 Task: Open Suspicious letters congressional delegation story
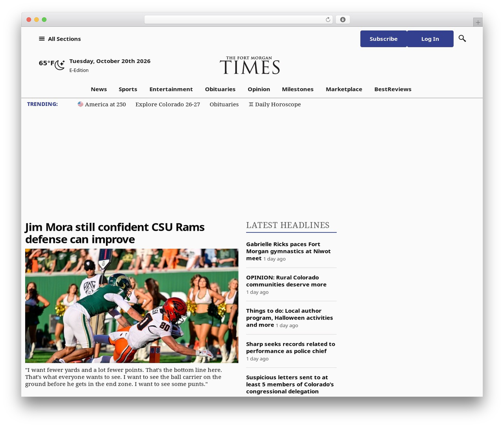(290, 384)
